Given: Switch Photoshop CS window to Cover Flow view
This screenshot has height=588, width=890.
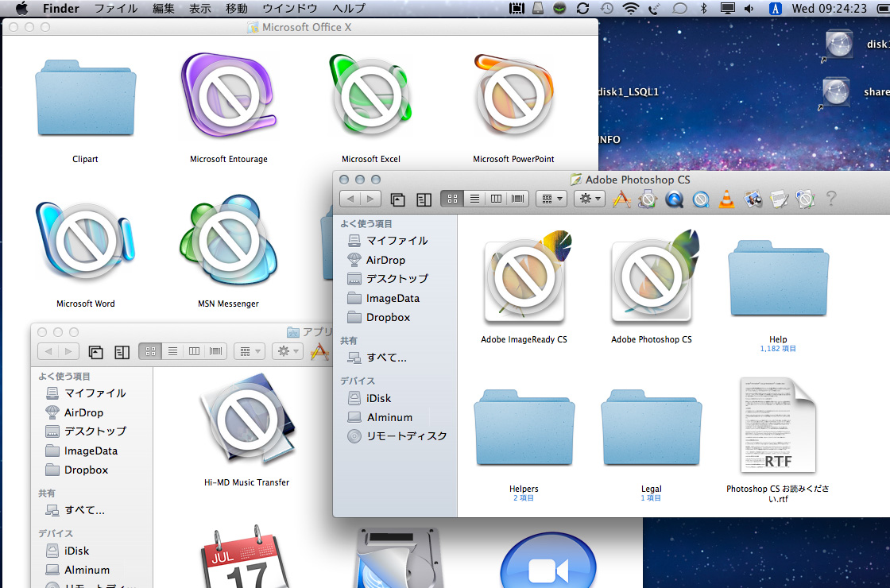Looking at the screenshot, I should click(x=517, y=199).
